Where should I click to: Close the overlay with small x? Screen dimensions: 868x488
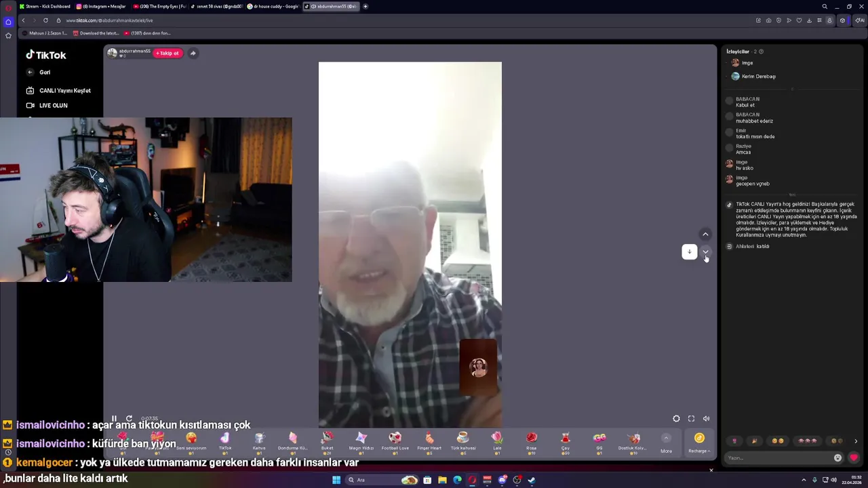tap(711, 470)
